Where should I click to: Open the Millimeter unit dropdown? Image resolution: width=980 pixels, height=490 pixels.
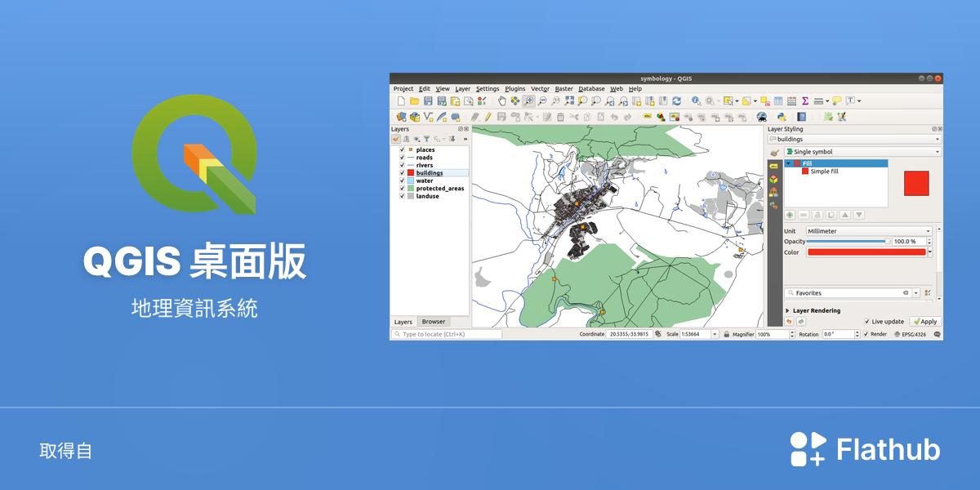coord(869,231)
